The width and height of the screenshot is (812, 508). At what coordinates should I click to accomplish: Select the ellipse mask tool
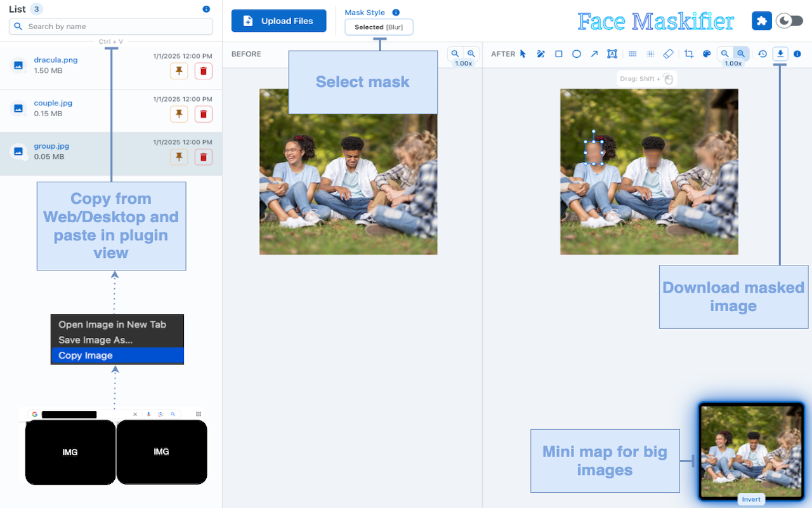(576, 54)
